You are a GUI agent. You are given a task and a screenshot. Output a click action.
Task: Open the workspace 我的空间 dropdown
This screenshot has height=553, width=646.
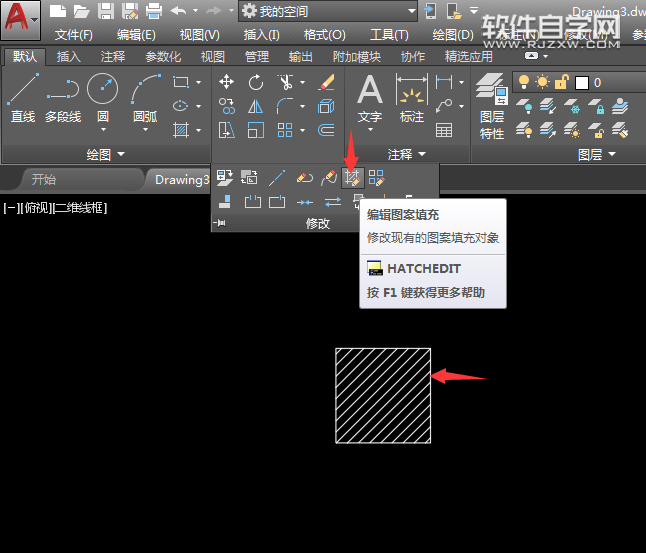pos(328,11)
